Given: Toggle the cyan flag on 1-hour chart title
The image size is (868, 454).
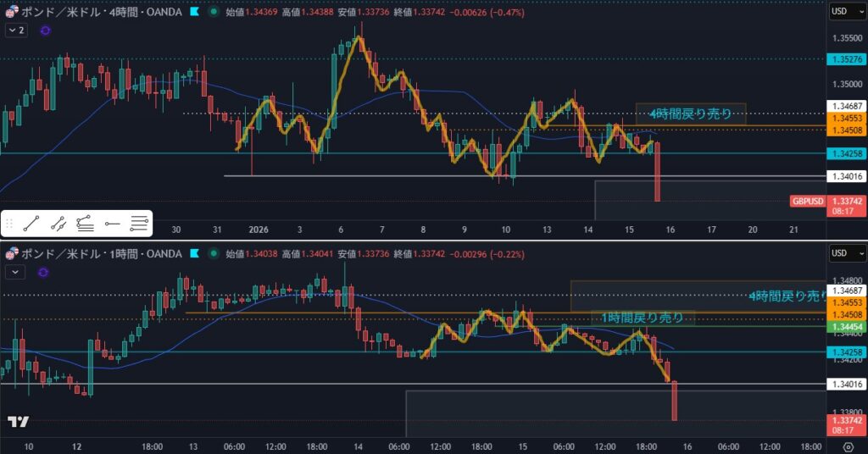Looking at the screenshot, I should tap(195, 253).
